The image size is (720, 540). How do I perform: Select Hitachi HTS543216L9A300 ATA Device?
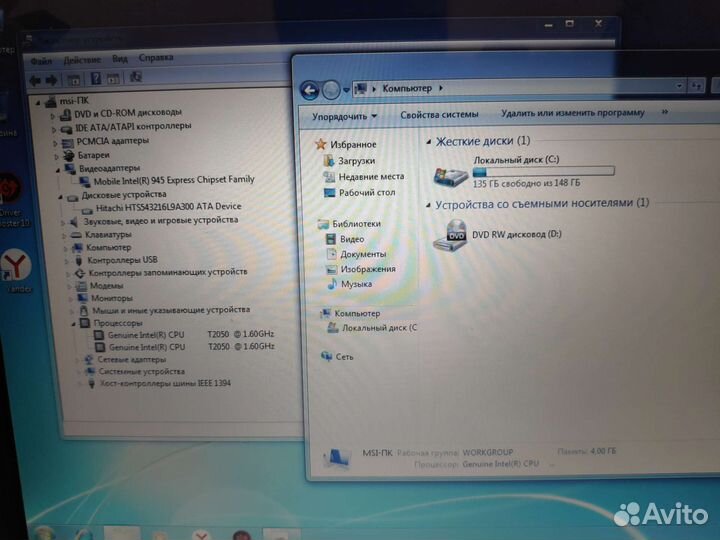(x=169, y=207)
